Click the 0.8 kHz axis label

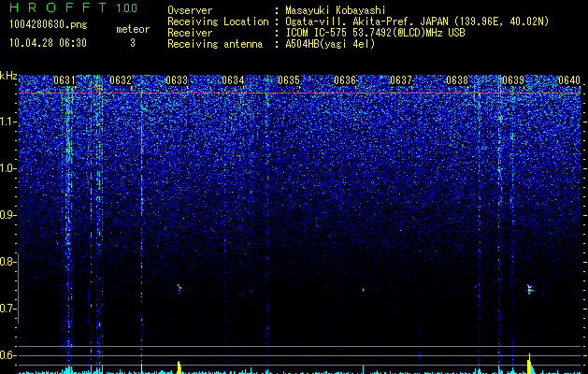pyautogui.click(x=7, y=262)
